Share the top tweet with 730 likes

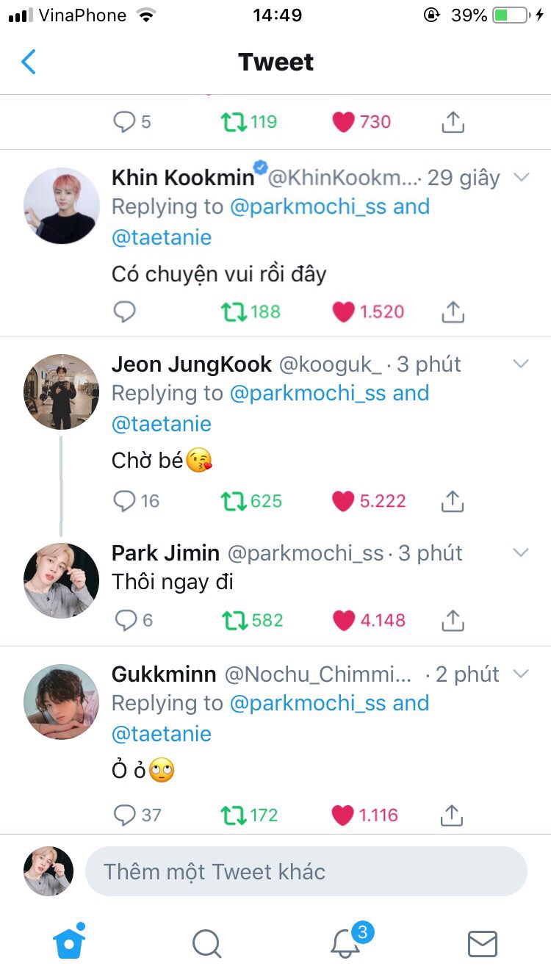pyautogui.click(x=453, y=122)
